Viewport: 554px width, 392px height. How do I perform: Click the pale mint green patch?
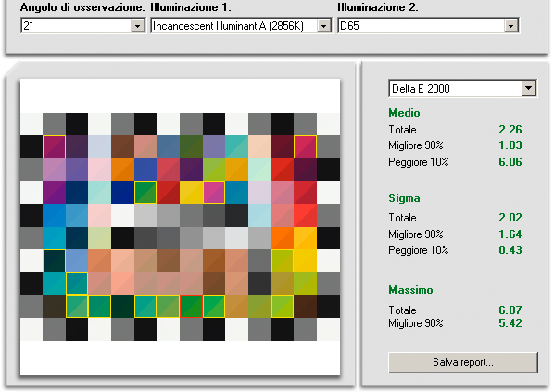[259, 170]
